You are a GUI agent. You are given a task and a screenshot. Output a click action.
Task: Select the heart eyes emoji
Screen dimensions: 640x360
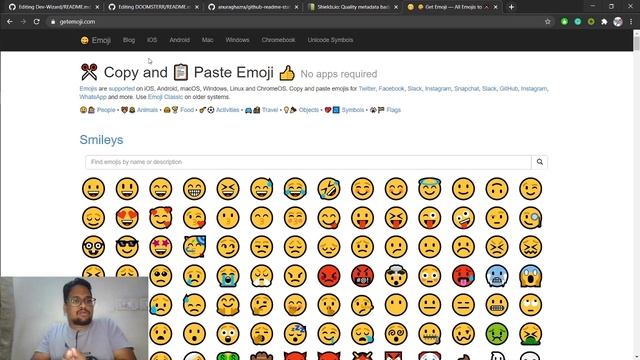coord(127,218)
